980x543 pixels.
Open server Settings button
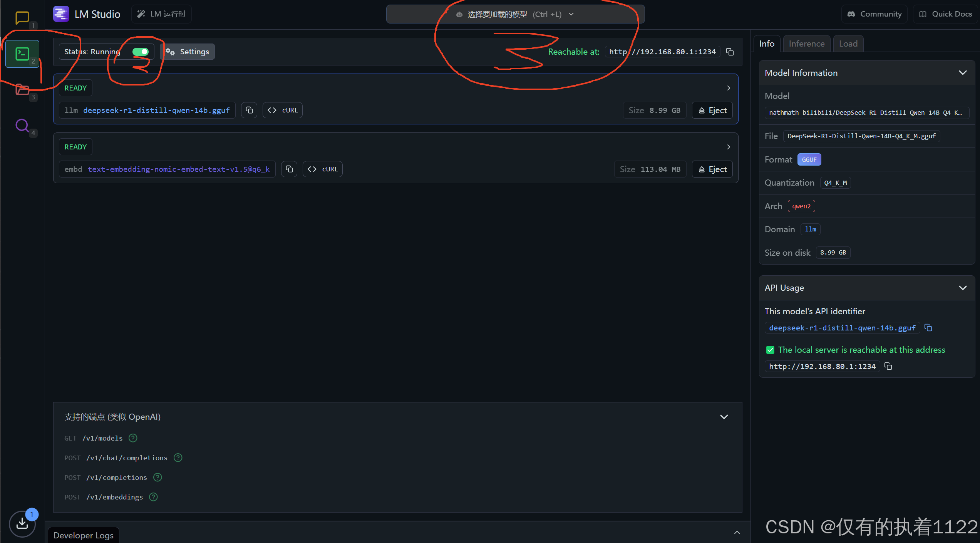188,52
